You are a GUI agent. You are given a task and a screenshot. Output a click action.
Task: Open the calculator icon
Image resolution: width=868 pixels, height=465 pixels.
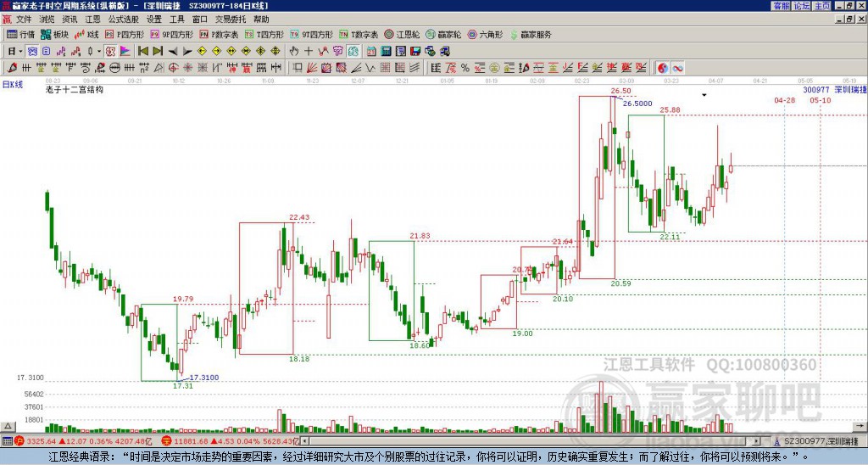[x=386, y=51]
